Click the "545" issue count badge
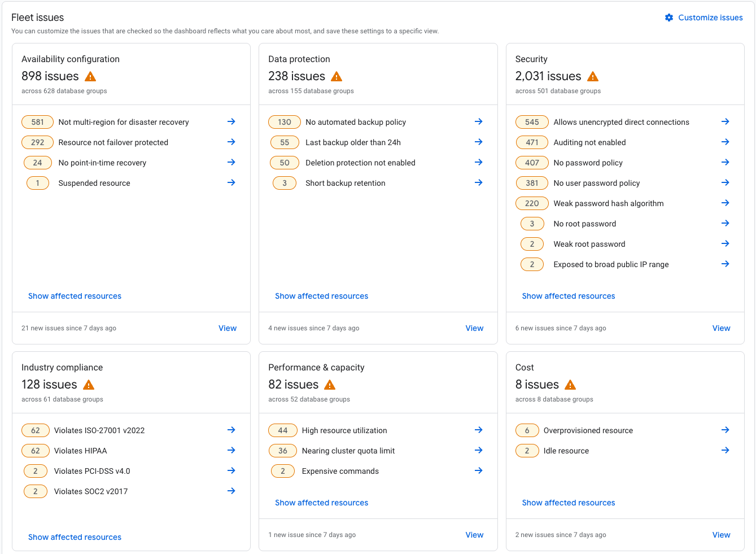The height and width of the screenshot is (554, 756). click(532, 121)
